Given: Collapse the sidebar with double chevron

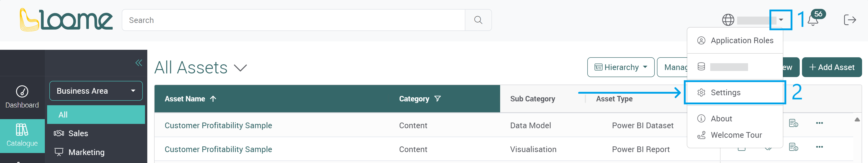Looking at the screenshot, I should [x=138, y=63].
